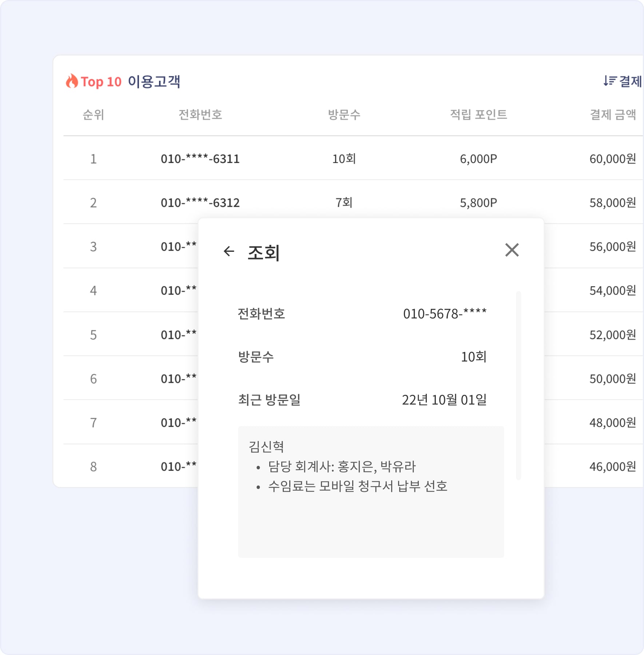Click the 담당 회계사 memo line
Screen dimensions: 644x655
click(x=342, y=467)
